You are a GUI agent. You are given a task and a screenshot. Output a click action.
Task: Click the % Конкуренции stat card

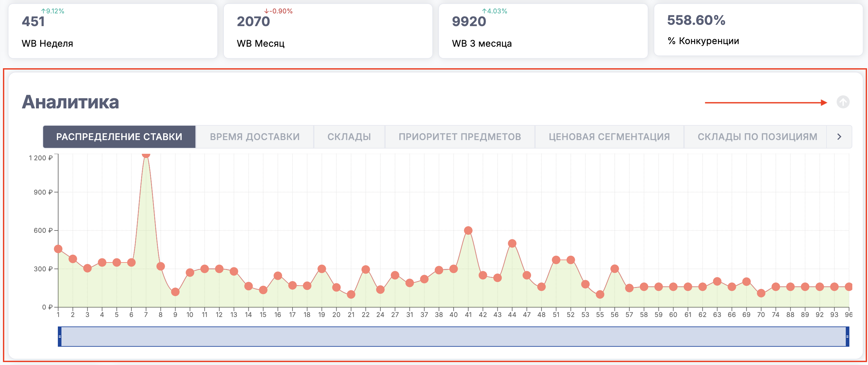[x=758, y=30]
